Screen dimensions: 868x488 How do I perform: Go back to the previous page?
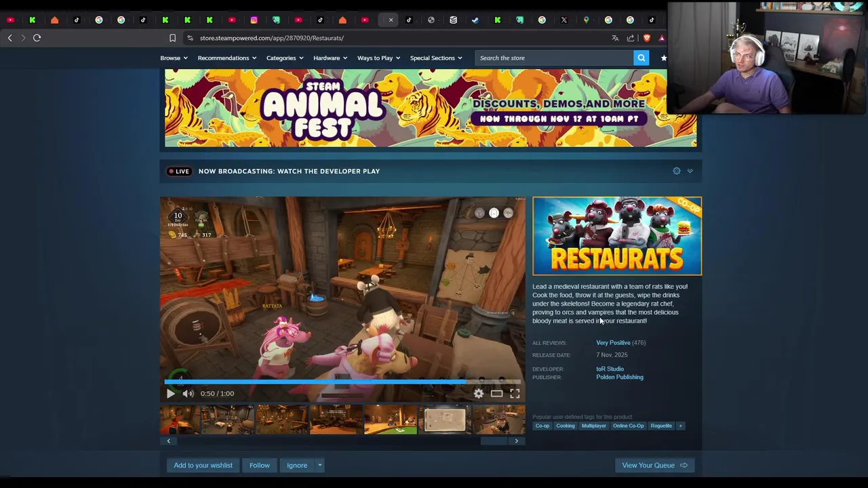(x=9, y=38)
